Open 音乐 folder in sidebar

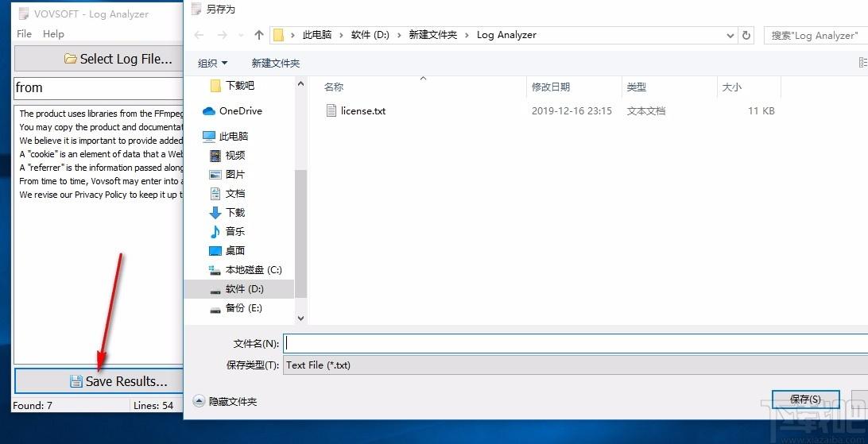click(234, 232)
